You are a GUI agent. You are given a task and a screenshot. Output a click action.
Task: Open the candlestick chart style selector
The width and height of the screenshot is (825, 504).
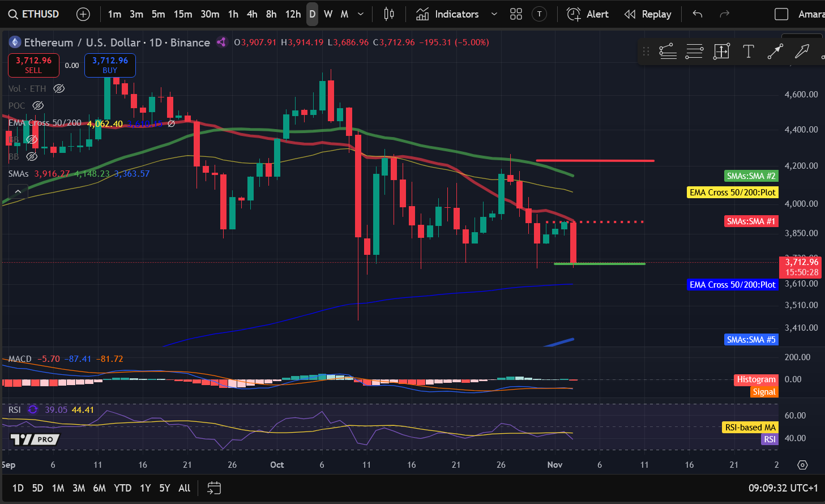389,14
